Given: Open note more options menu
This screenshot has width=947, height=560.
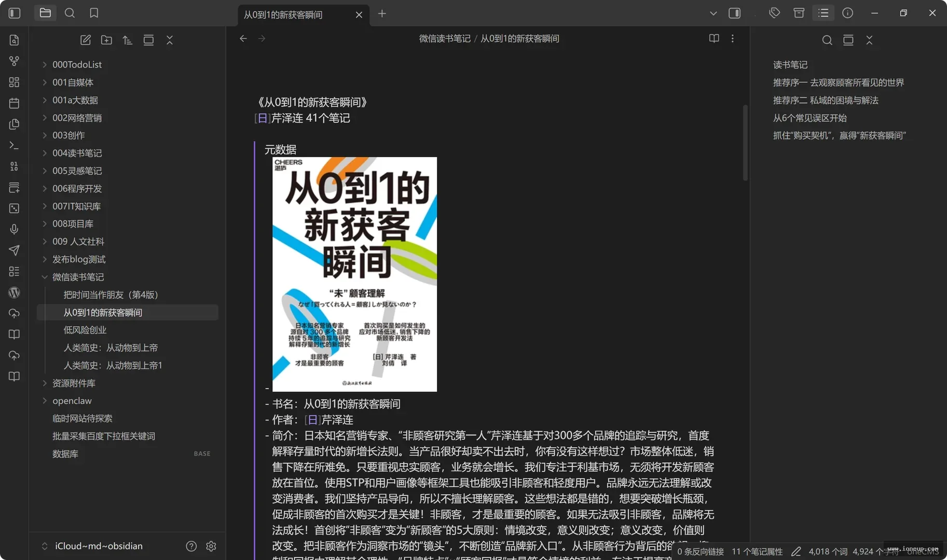Looking at the screenshot, I should coord(733,38).
